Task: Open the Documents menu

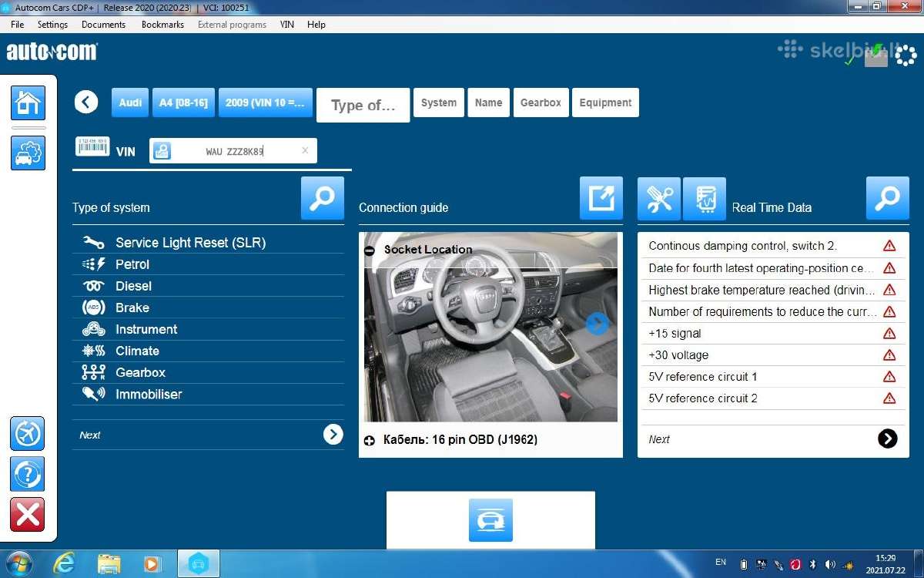Action: (x=103, y=25)
